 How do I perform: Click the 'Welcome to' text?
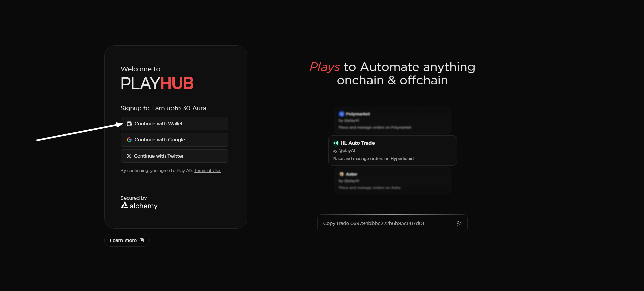141,69
